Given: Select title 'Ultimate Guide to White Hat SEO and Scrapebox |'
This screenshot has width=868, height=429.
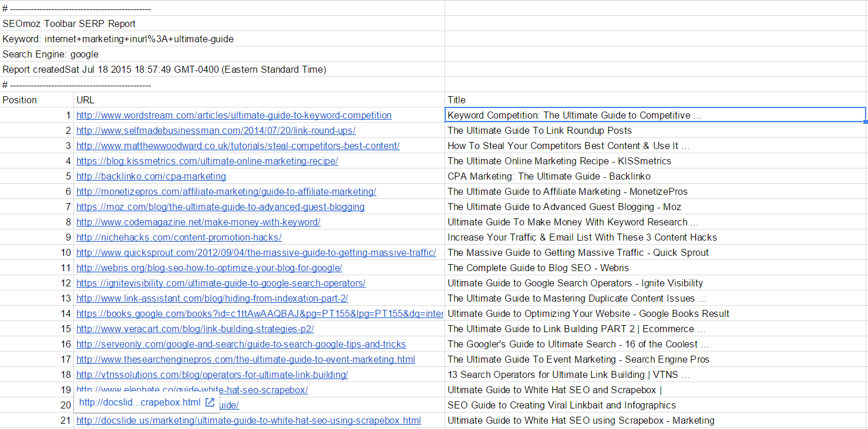Looking at the screenshot, I should (x=656, y=390).
